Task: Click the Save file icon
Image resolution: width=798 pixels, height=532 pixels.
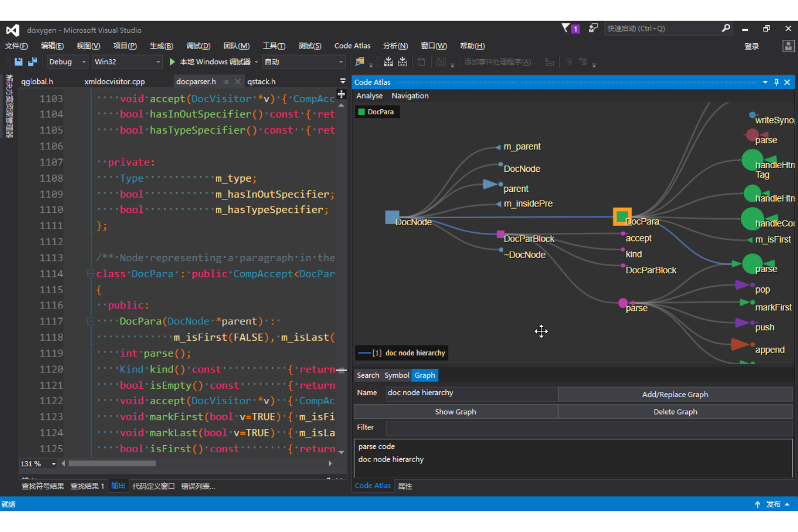Action: (x=18, y=61)
